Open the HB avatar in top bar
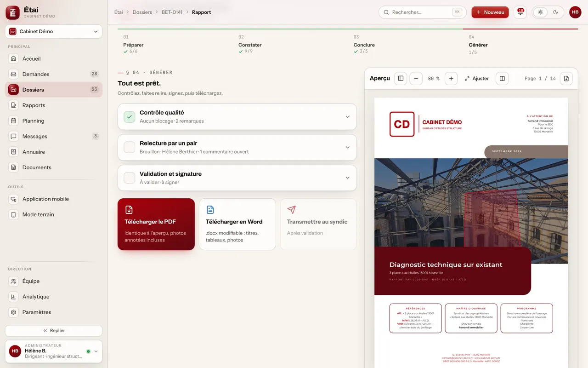Image resolution: width=588 pixels, height=368 pixels. pos(575,12)
